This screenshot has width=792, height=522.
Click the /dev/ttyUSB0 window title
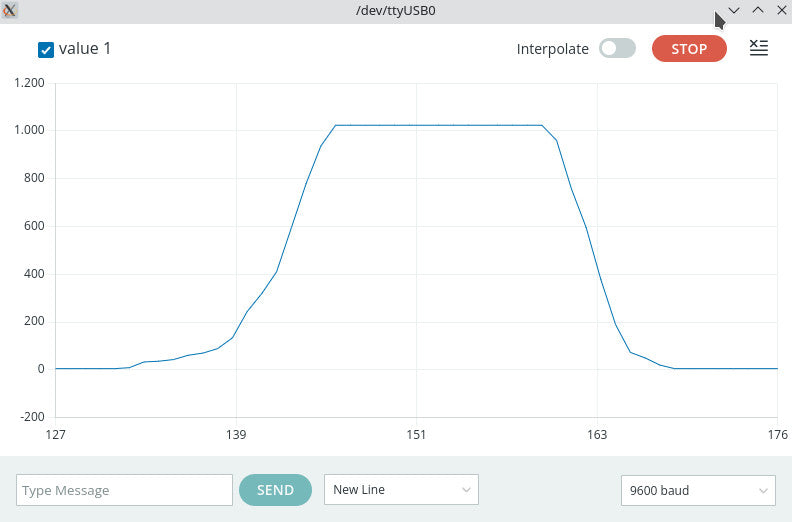click(x=395, y=11)
